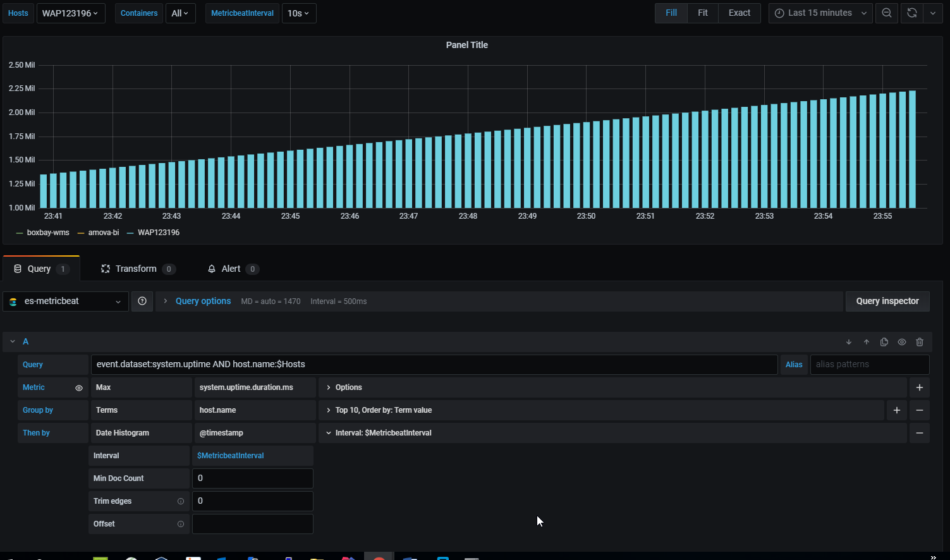Select the Fit tolerance option

pyautogui.click(x=702, y=13)
